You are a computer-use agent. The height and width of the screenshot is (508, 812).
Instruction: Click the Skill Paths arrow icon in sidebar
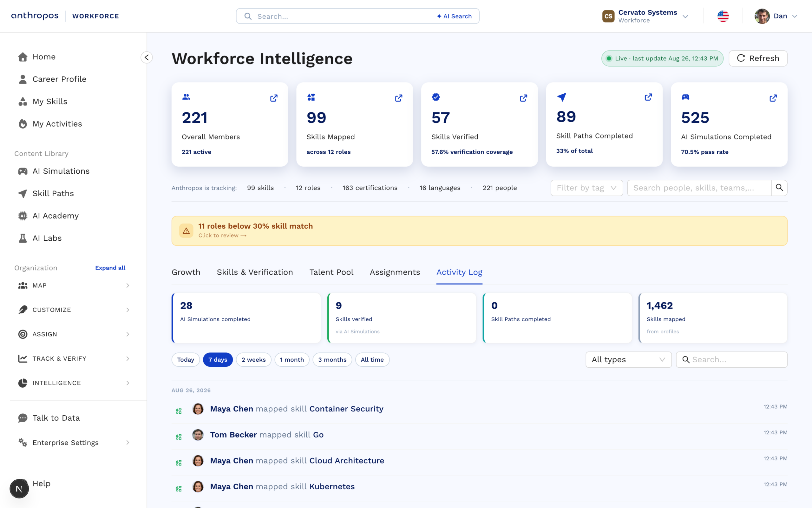[x=23, y=194]
